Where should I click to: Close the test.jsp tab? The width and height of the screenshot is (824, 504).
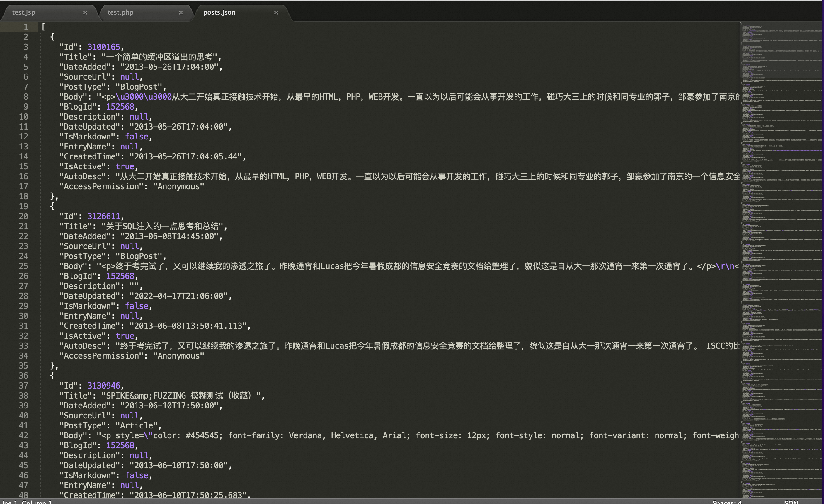tap(85, 12)
